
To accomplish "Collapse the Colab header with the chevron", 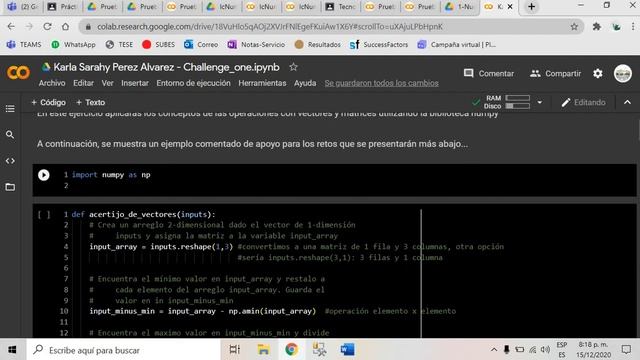I will [x=627, y=102].
